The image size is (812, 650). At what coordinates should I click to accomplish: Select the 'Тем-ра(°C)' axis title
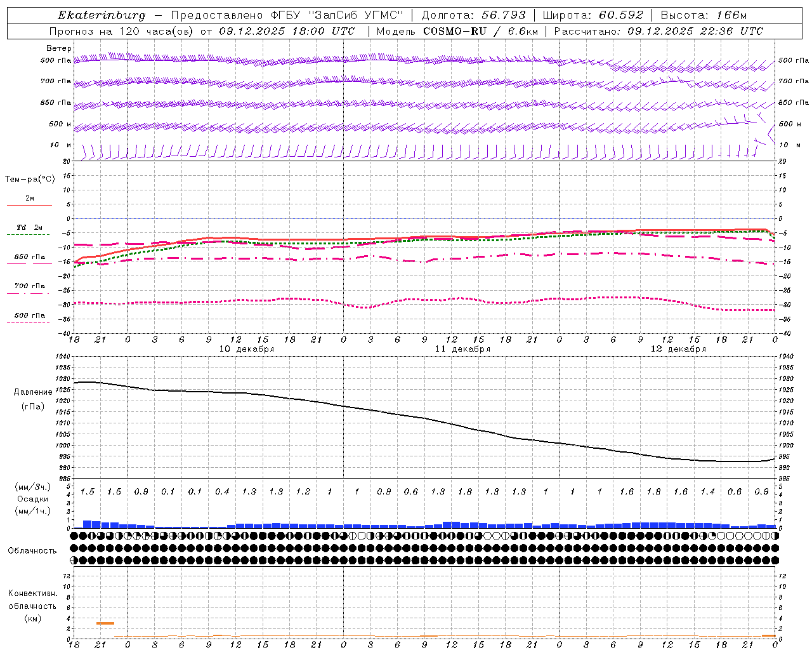[x=30, y=180]
